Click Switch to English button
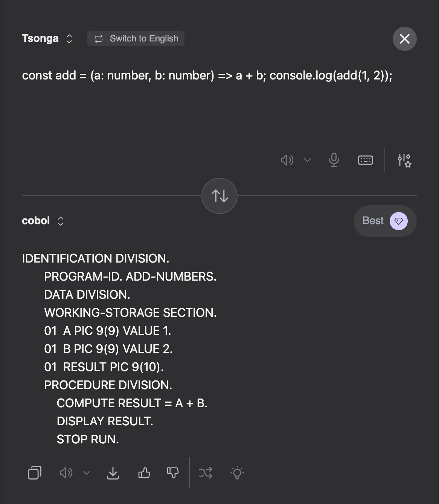Screen dimensions: 439x504 click(136, 39)
